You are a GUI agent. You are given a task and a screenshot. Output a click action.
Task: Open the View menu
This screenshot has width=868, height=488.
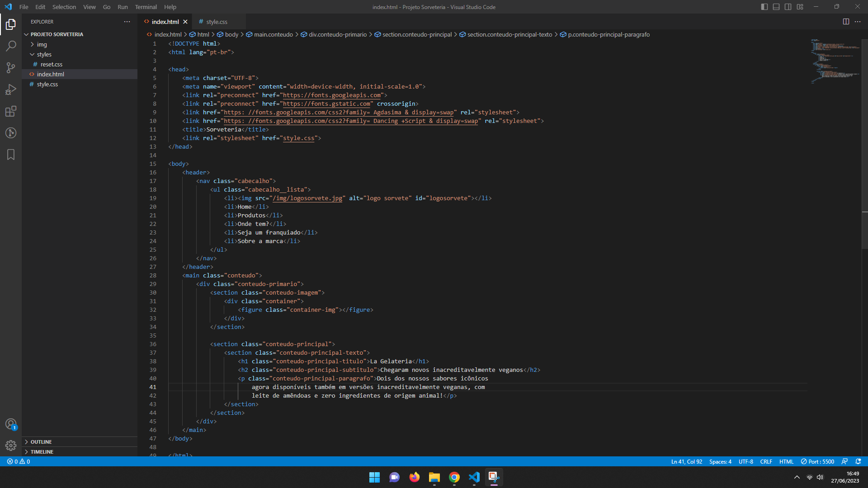pyautogui.click(x=90, y=7)
